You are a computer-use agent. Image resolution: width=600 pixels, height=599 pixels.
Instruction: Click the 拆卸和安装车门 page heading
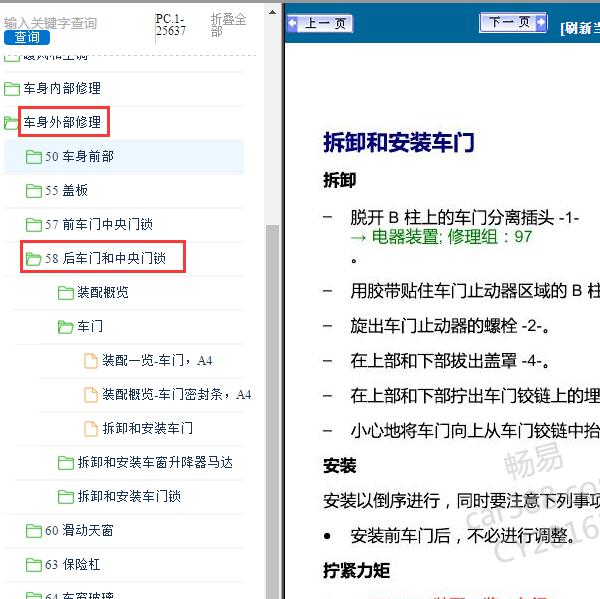[x=399, y=142]
